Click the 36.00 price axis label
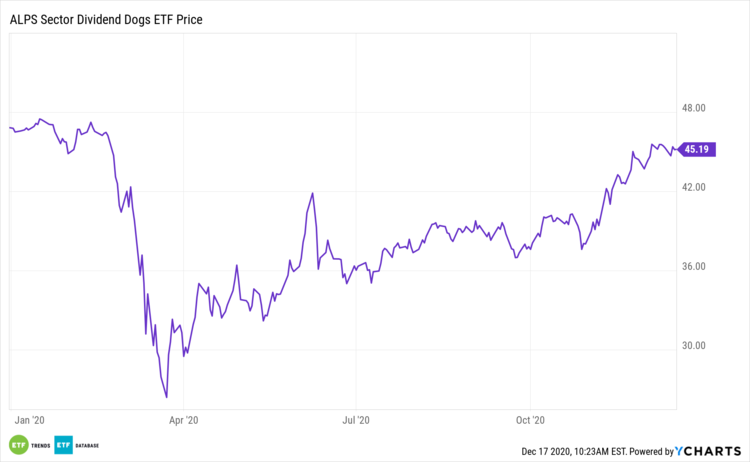 (695, 267)
